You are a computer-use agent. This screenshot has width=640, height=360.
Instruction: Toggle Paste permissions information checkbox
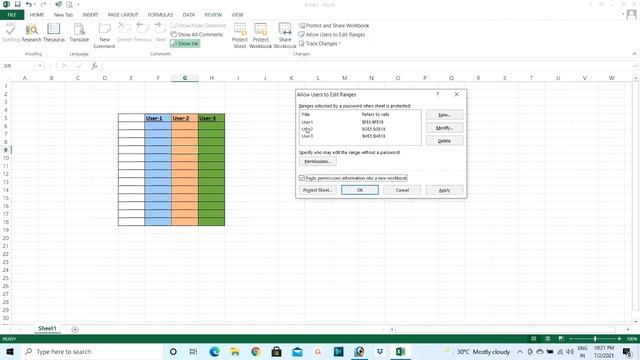[302, 178]
